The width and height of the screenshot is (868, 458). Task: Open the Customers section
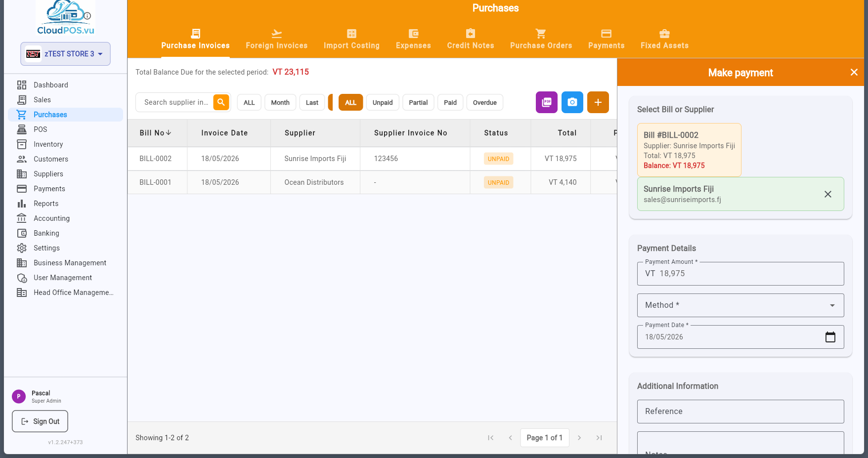tap(65, 159)
